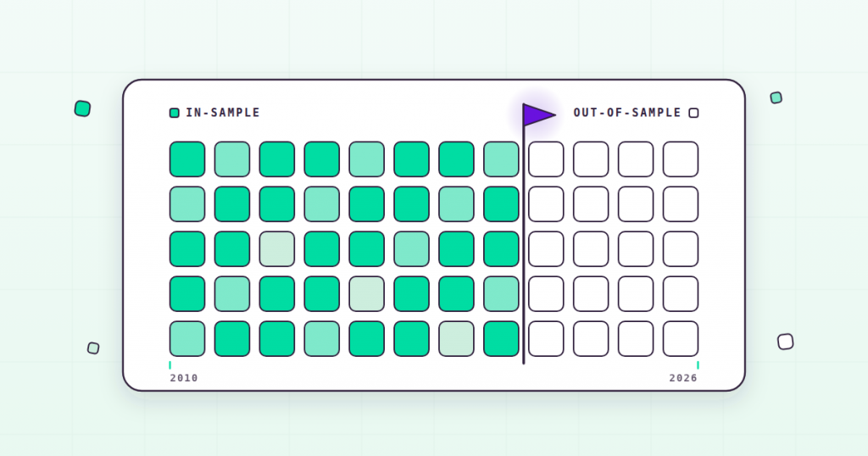Click the 2026 axis label
The width and height of the screenshot is (868, 456).
[x=683, y=378]
